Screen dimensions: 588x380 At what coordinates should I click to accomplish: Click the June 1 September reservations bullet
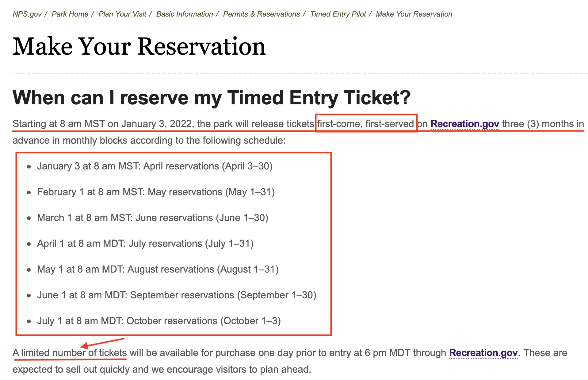click(x=177, y=295)
